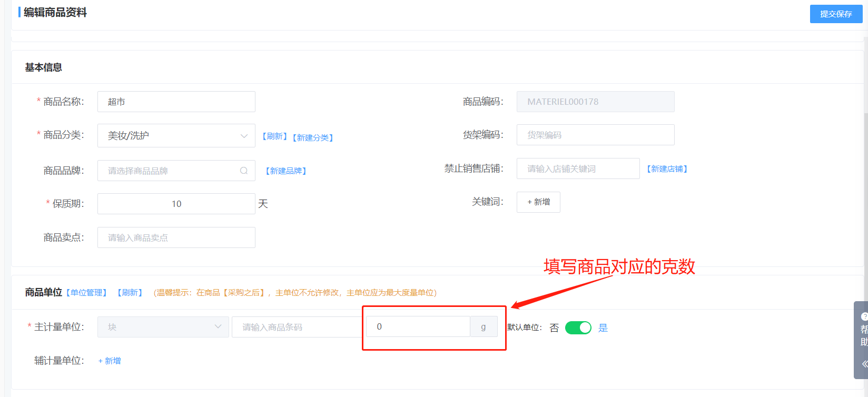The height and width of the screenshot is (397, 868).
Task: Open 【单位管理】 link
Action: (86, 293)
